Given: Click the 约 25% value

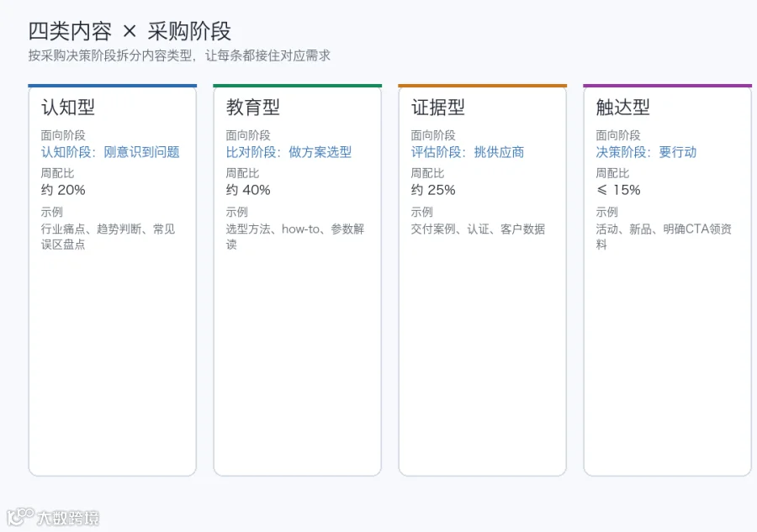Looking at the screenshot, I should [x=433, y=190].
